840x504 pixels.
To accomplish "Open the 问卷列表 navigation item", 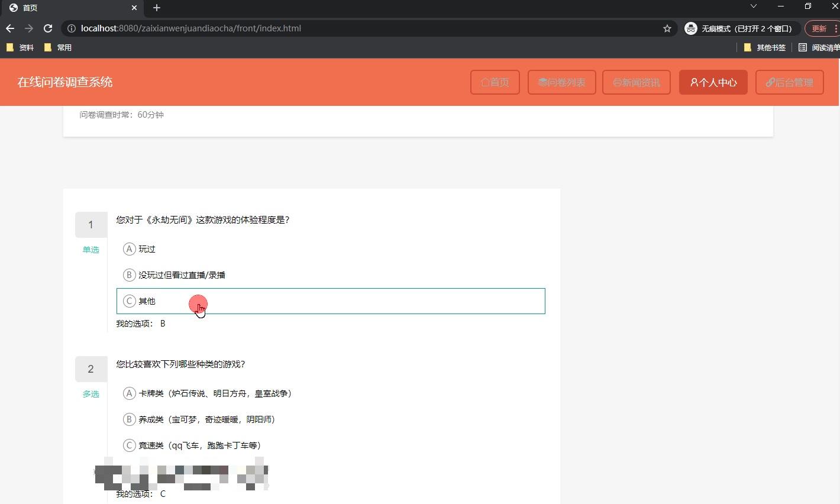I will pyautogui.click(x=562, y=82).
